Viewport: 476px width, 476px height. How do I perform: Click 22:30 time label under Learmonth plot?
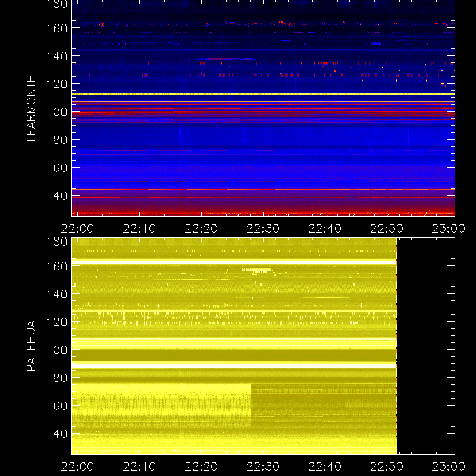click(263, 228)
